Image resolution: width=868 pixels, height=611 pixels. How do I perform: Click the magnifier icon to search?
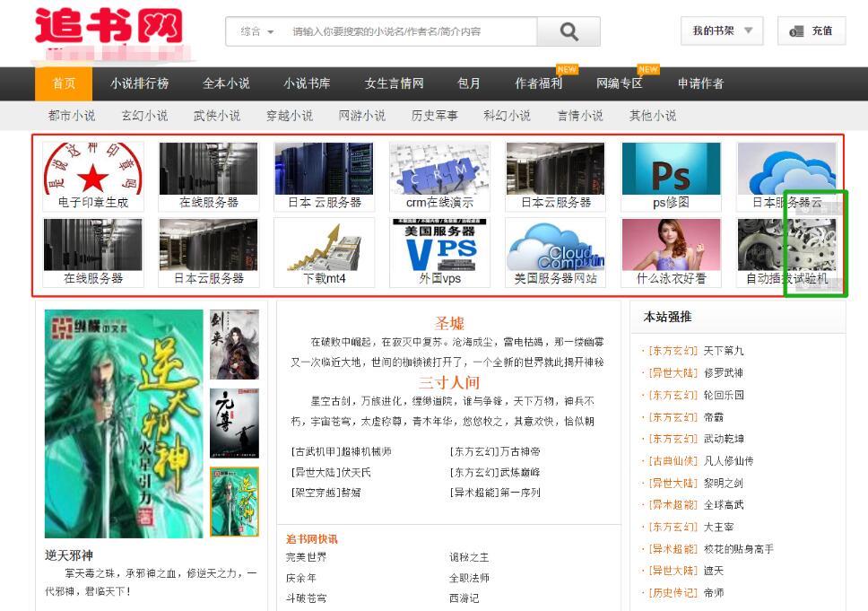(x=569, y=31)
